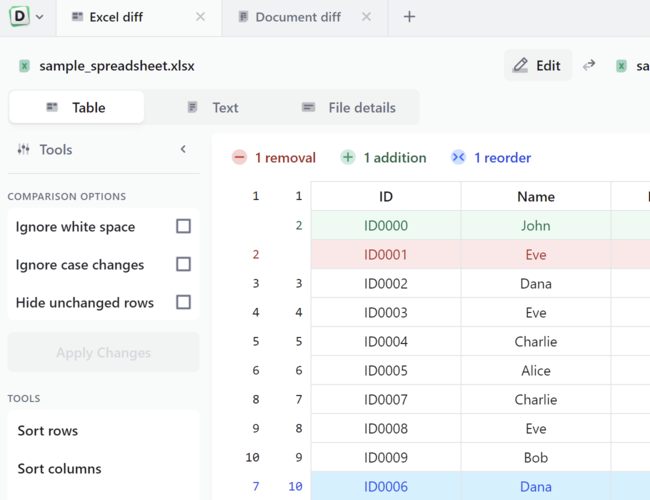The width and height of the screenshot is (650, 500).
Task: Toggle Ignore case changes checkbox
Action: coord(183,265)
